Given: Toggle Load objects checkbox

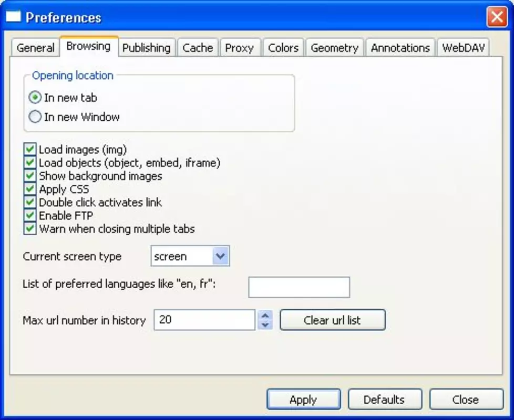Looking at the screenshot, I should coord(30,162).
